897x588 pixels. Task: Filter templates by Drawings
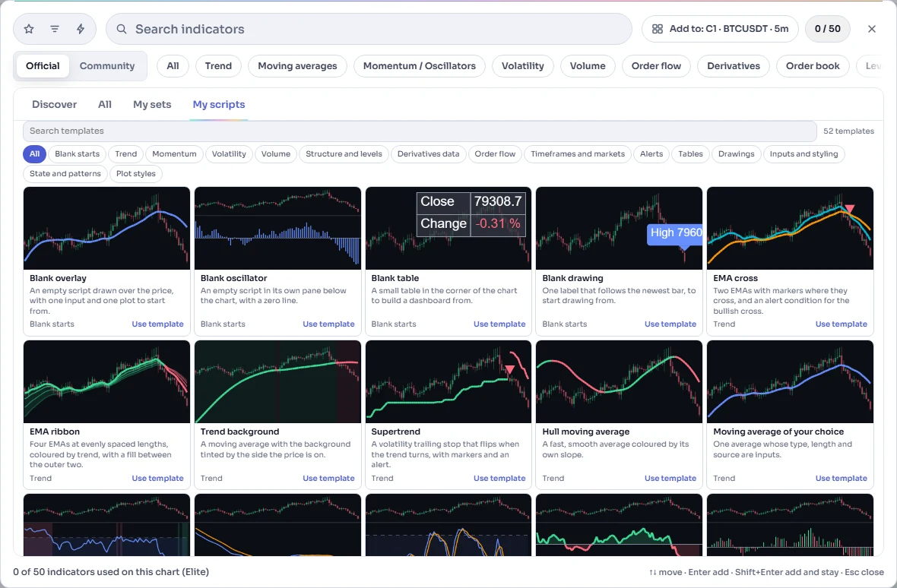[x=737, y=153]
